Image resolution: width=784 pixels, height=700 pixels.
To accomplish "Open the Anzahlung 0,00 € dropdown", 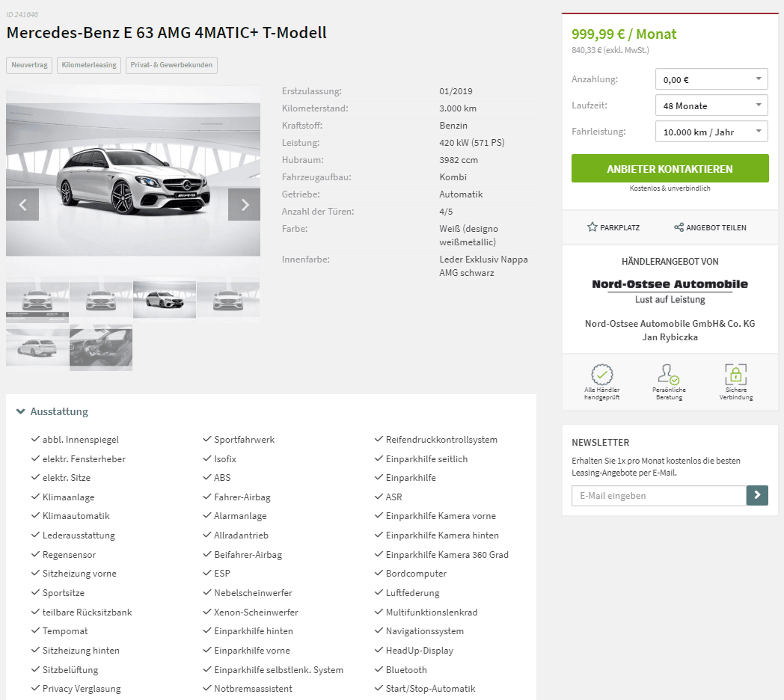I will coord(711,79).
